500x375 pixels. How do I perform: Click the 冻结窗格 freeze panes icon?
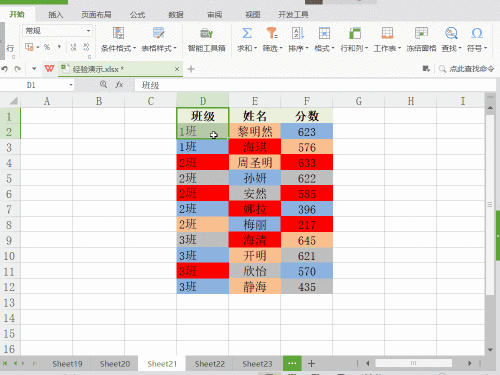[421, 33]
